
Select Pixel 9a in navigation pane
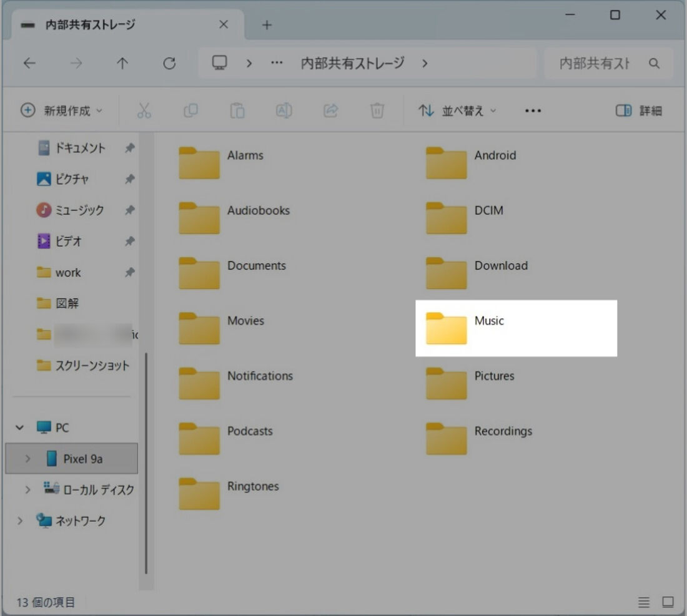click(71, 458)
